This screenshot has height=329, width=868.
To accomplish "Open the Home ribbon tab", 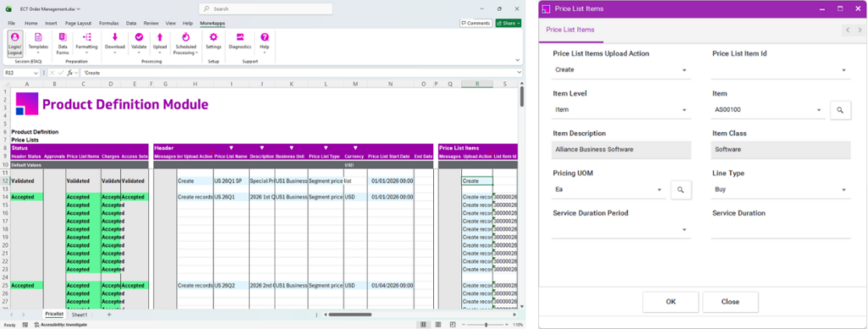I will [x=31, y=23].
